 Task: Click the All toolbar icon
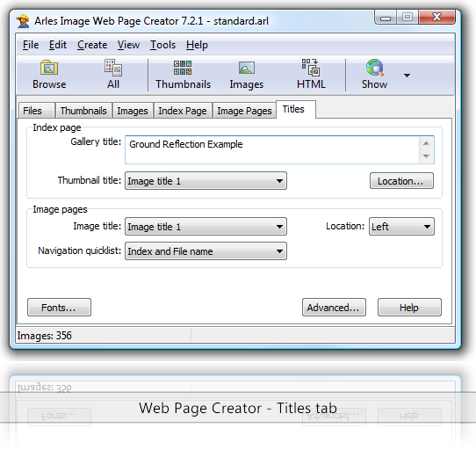click(x=113, y=68)
